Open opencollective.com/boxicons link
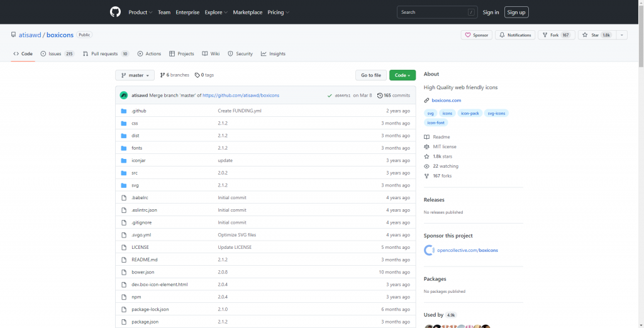This screenshot has width=644, height=328. pyautogui.click(x=467, y=250)
